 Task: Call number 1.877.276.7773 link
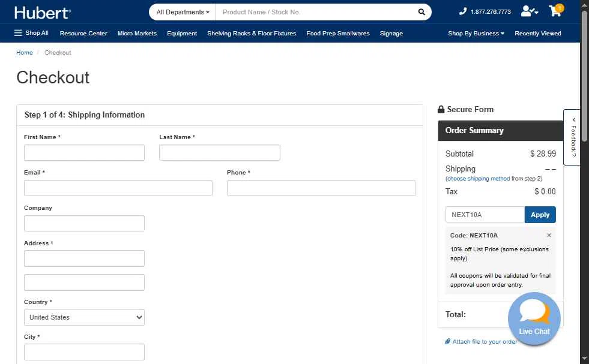pos(491,11)
